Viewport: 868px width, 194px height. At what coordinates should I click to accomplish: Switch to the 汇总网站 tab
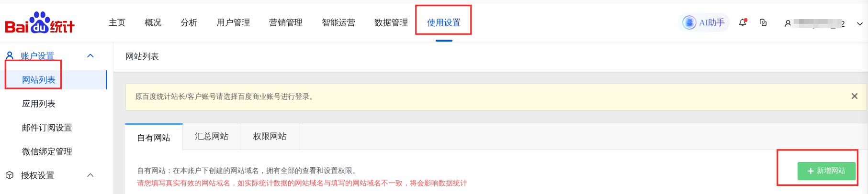212,137
